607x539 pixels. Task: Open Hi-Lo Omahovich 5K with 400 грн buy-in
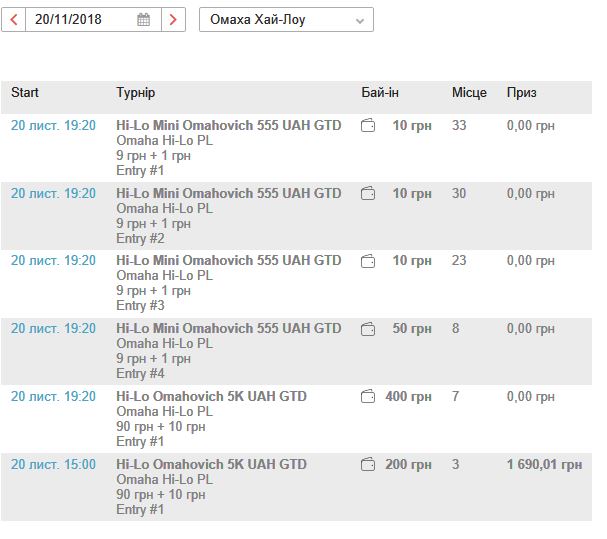pos(211,397)
